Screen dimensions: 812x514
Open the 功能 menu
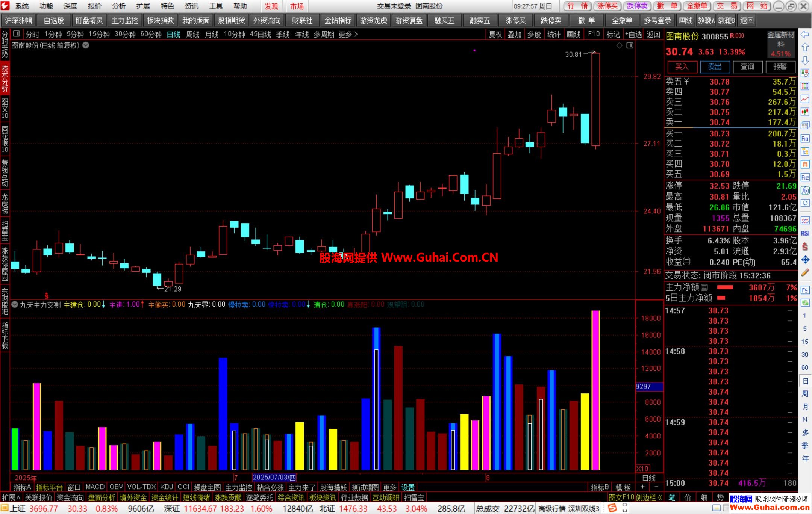pyautogui.click(x=46, y=6)
